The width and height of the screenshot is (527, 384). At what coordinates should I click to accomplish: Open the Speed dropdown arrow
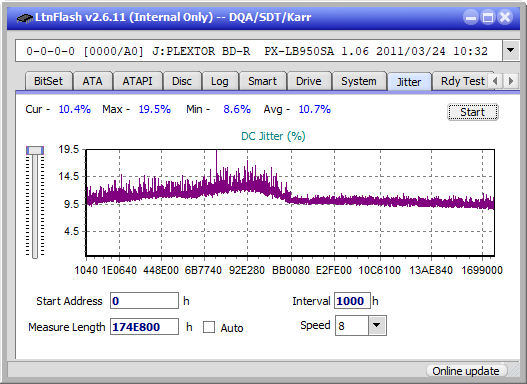point(377,325)
